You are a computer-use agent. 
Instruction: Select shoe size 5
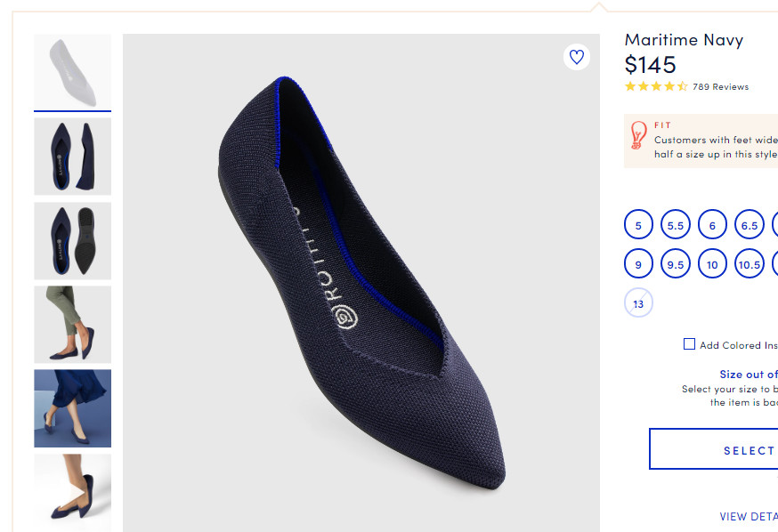638,226
